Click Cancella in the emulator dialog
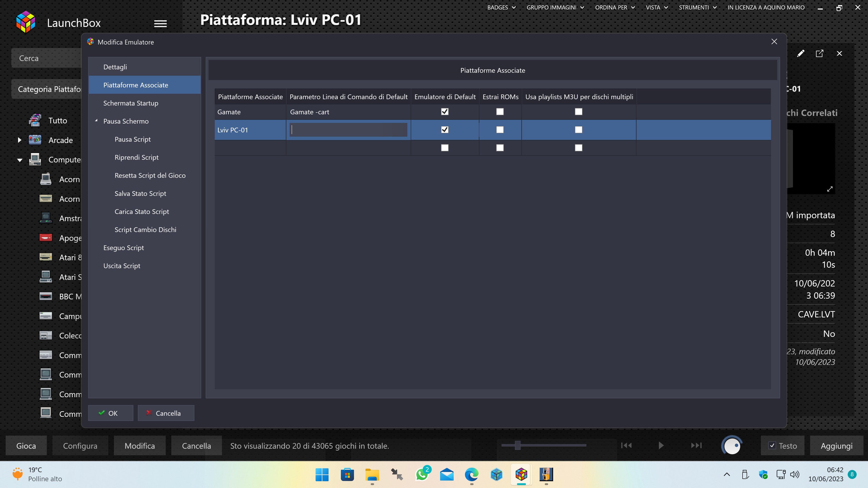The height and width of the screenshot is (488, 868). (166, 413)
